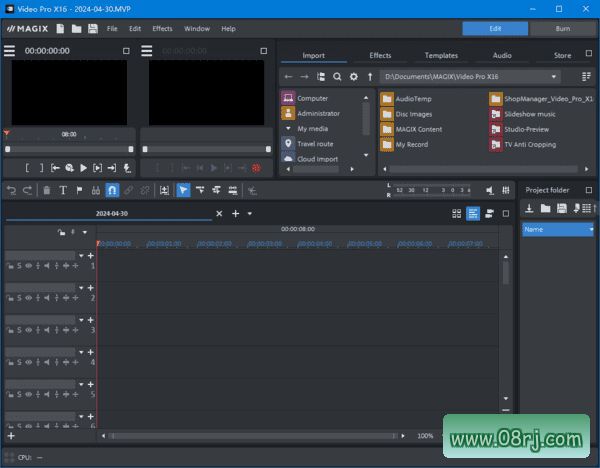The height and width of the screenshot is (468, 600).
Task: Add new project tab plus button
Action: pyautogui.click(x=235, y=214)
